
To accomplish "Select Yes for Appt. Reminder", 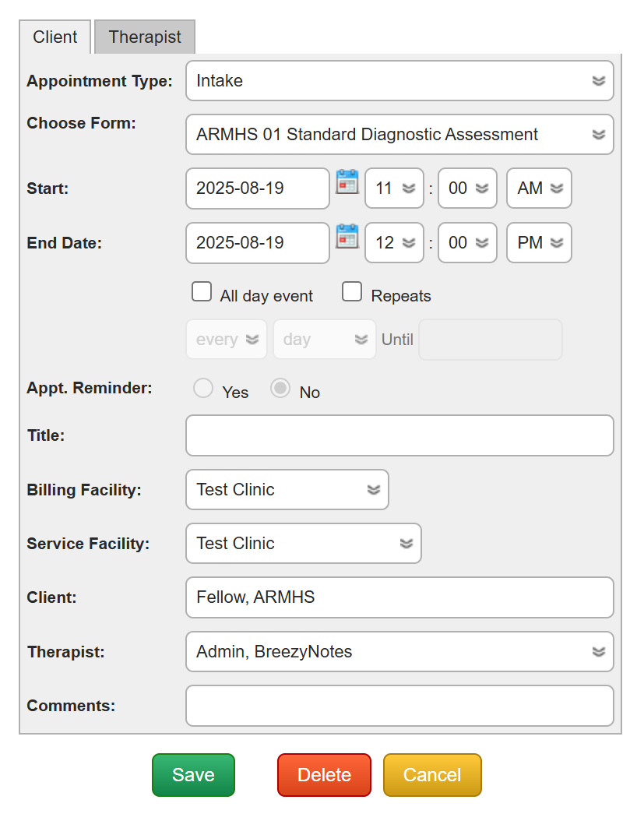I will pos(203,388).
